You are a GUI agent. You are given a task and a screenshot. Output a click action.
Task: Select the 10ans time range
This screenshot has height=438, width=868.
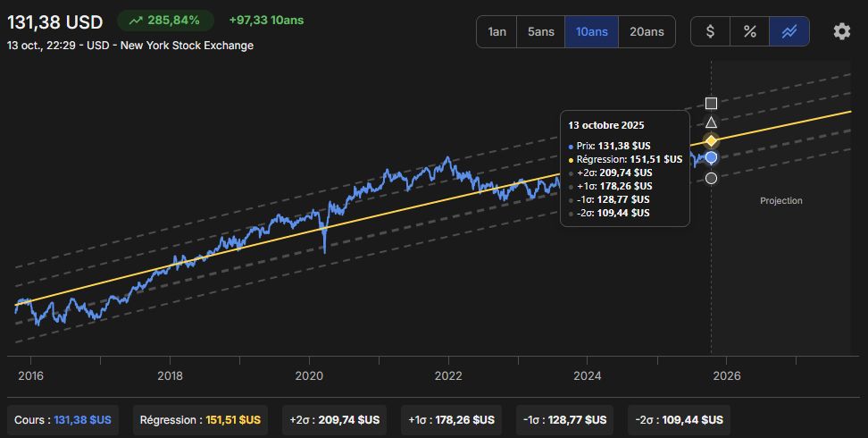click(591, 31)
